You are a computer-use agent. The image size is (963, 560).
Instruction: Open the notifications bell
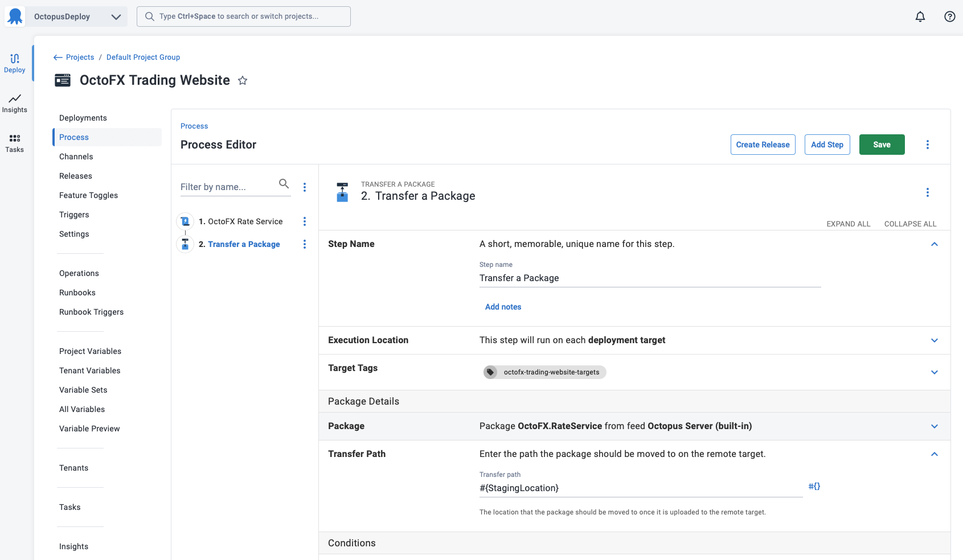920,17
